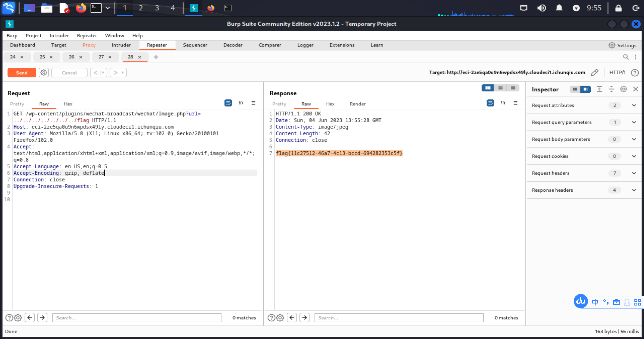
Task: Close Repeater tab 24
Action: (22, 57)
